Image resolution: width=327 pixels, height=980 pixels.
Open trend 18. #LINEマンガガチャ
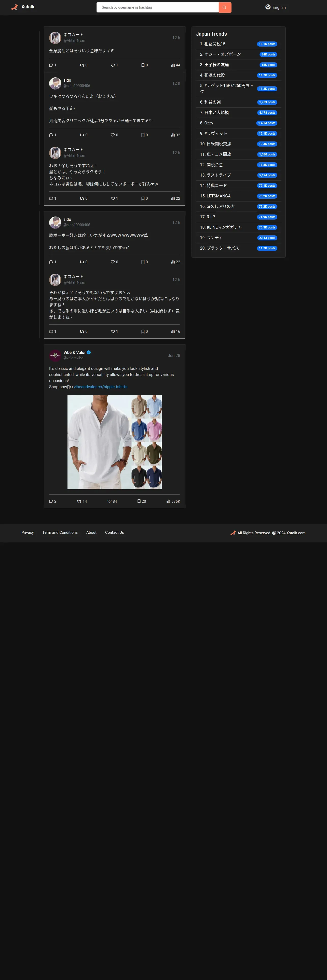point(221,227)
